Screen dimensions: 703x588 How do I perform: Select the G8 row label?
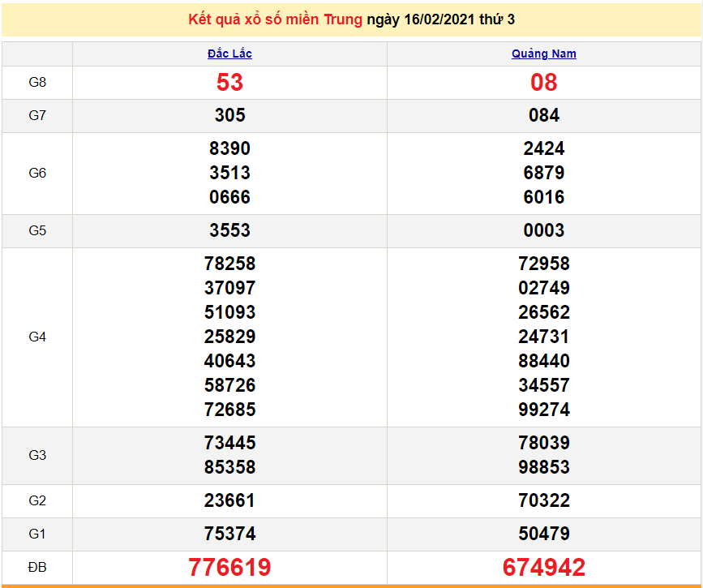pos(37,82)
